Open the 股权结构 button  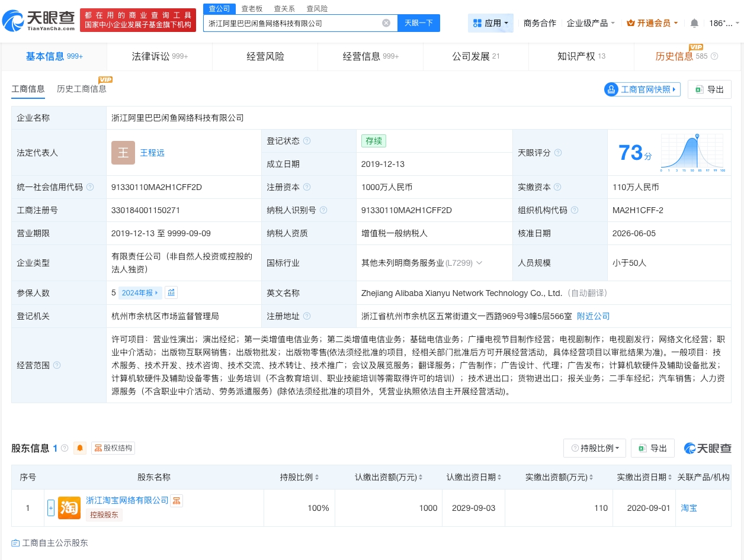[x=113, y=448]
